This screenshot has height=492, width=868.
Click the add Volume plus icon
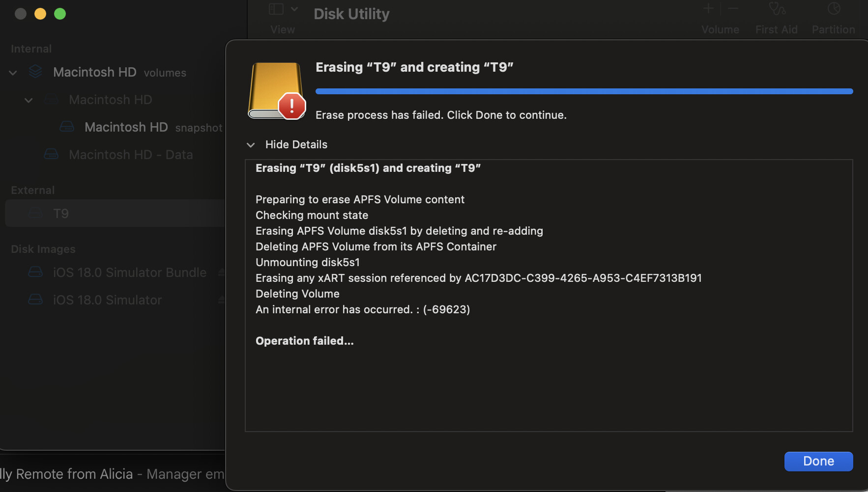pyautogui.click(x=708, y=8)
